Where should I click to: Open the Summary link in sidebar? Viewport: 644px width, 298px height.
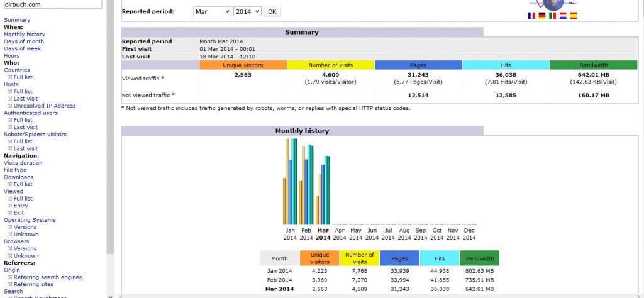click(17, 20)
